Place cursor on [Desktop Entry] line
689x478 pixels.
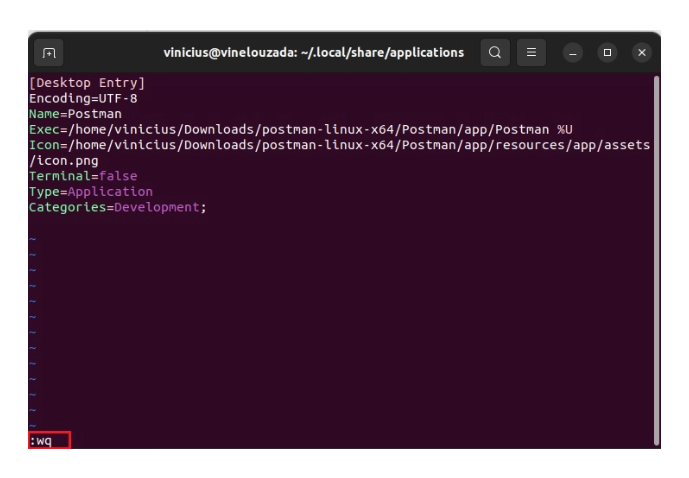click(87, 83)
